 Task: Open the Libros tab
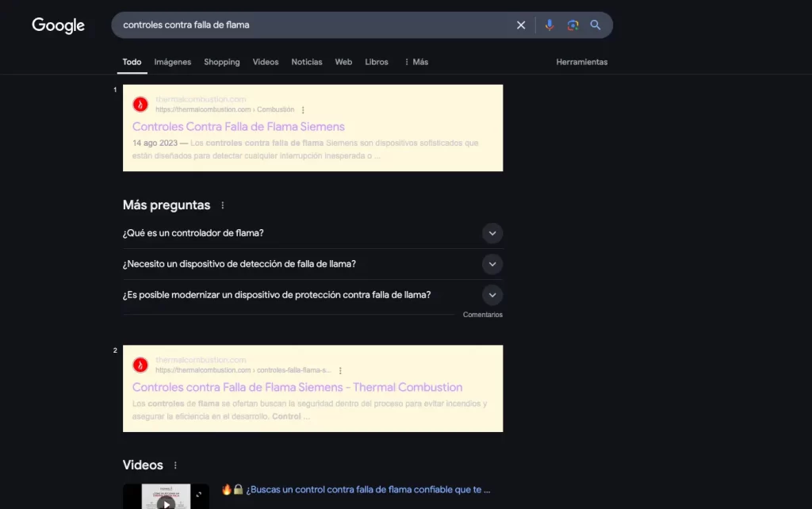coord(377,62)
